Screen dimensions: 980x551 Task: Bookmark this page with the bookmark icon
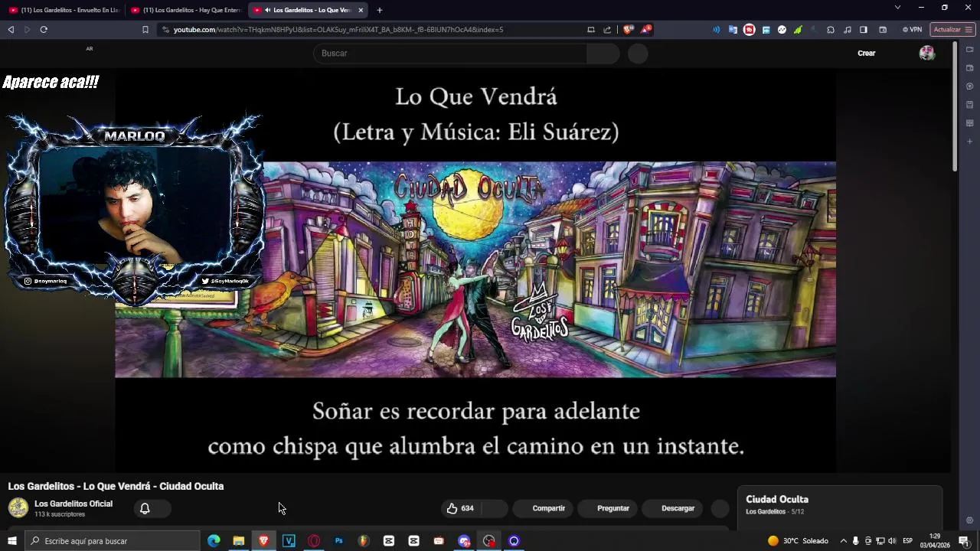click(x=145, y=30)
